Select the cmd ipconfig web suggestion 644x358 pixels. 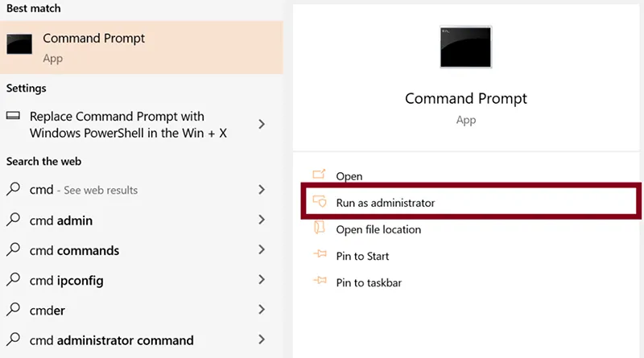point(66,280)
